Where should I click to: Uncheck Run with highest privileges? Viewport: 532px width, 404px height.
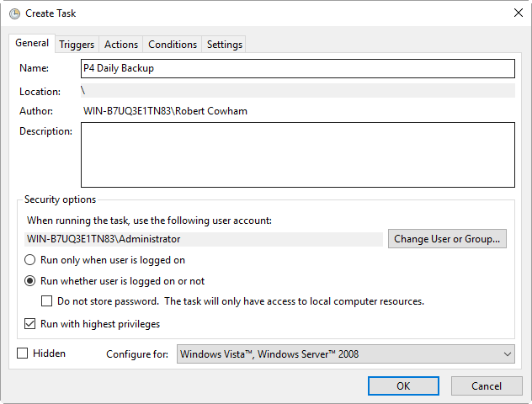coord(30,324)
